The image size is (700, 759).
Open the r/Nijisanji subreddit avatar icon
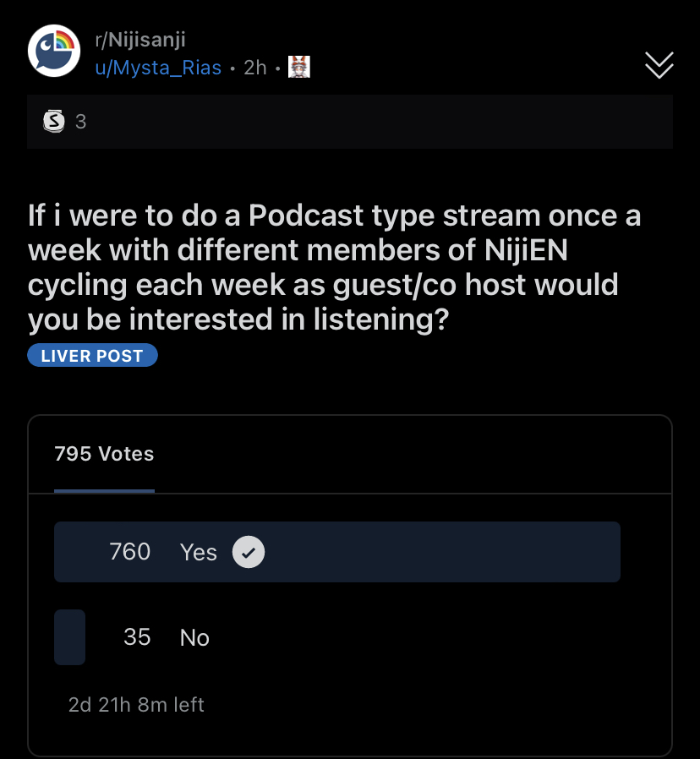click(x=54, y=52)
